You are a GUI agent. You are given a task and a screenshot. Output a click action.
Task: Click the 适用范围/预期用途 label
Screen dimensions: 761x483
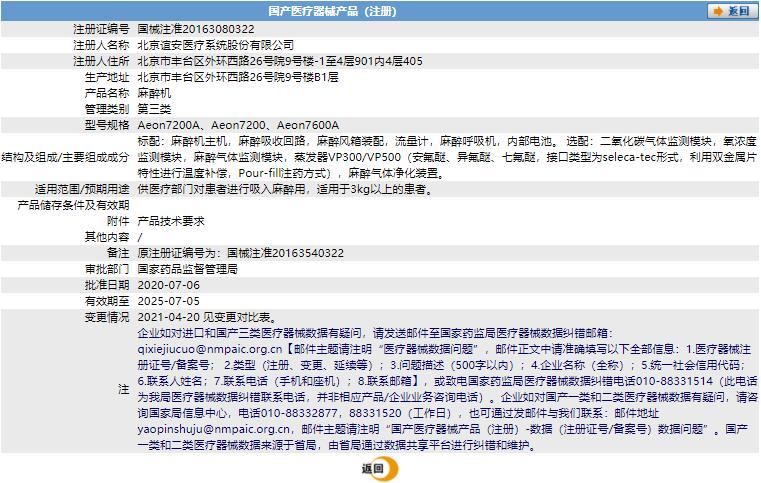(x=82, y=189)
